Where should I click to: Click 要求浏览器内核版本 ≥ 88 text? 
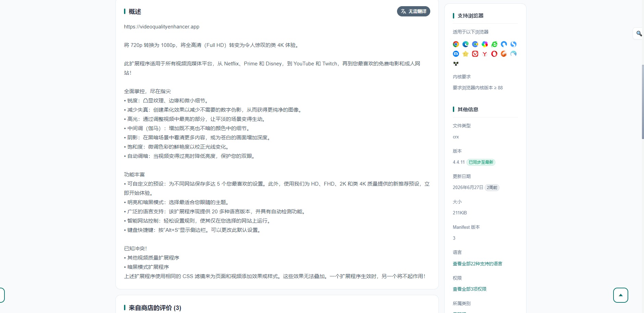(x=478, y=88)
